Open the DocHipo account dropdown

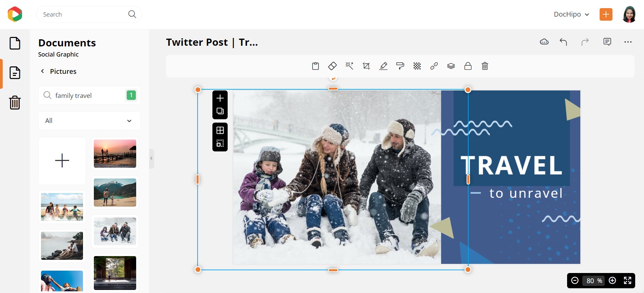(572, 14)
